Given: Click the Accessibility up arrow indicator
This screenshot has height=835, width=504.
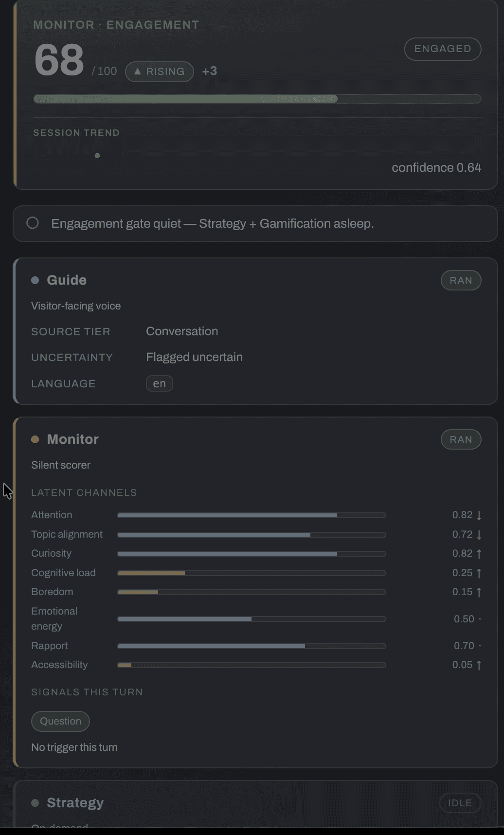Looking at the screenshot, I should [x=479, y=665].
